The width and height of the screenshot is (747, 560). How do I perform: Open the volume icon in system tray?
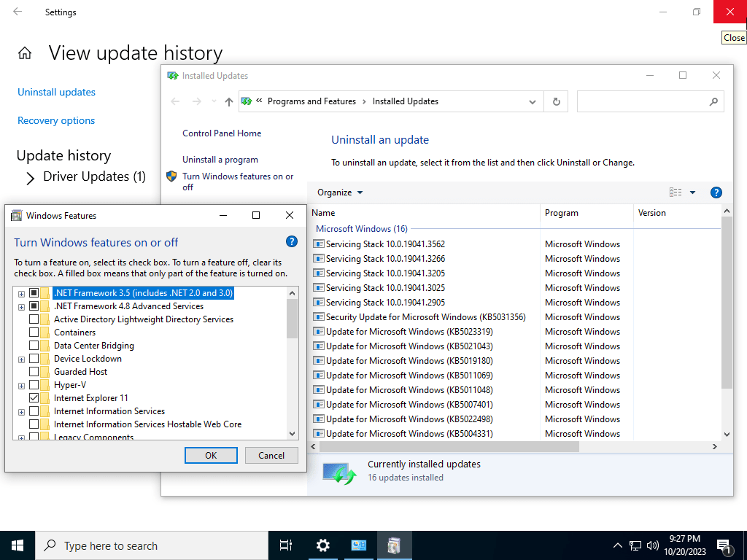click(x=653, y=545)
